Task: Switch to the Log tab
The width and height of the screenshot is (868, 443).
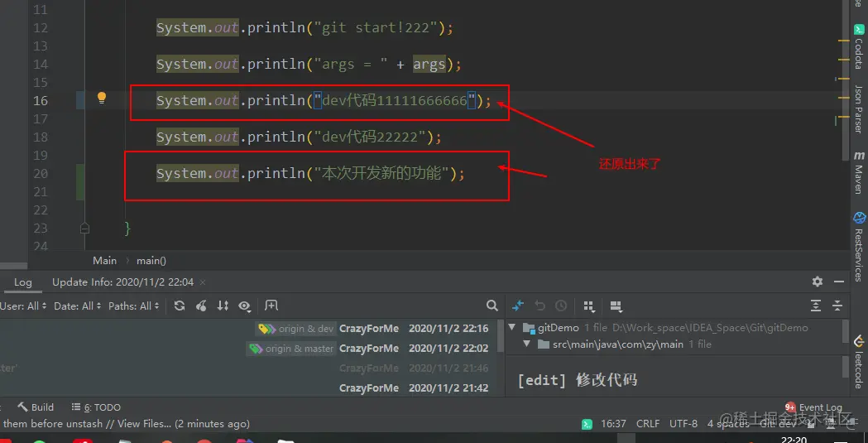Action: click(x=22, y=282)
